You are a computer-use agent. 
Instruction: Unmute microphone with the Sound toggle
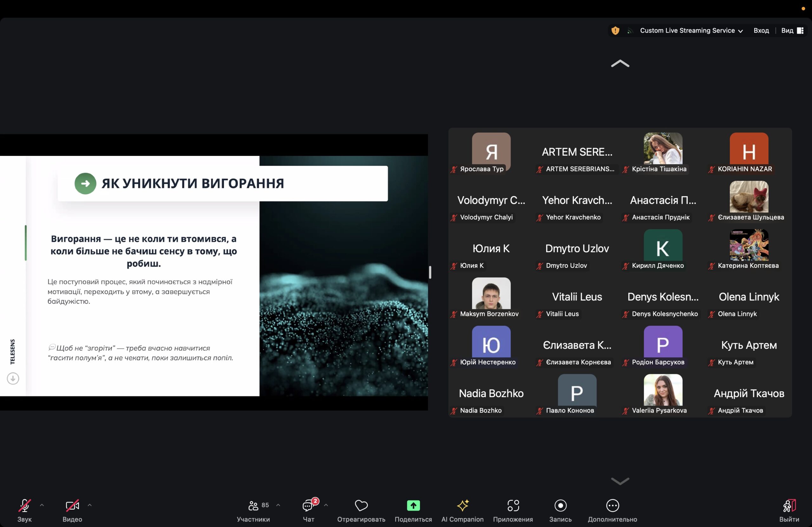pos(24,505)
